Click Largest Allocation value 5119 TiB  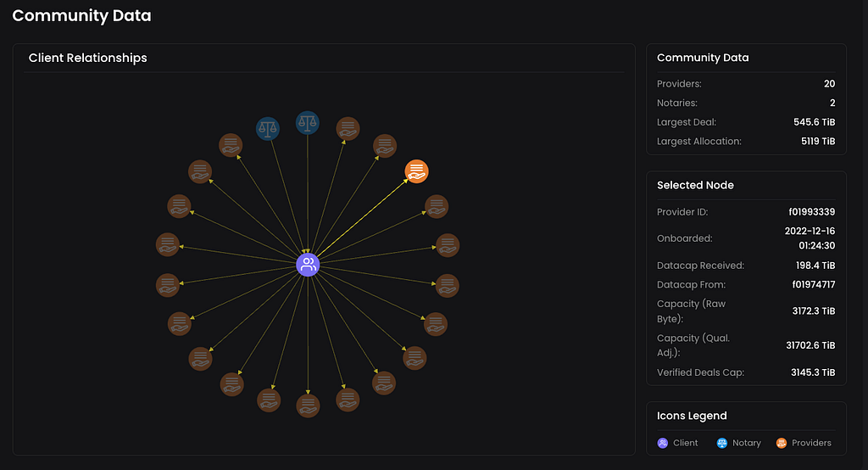click(x=818, y=142)
